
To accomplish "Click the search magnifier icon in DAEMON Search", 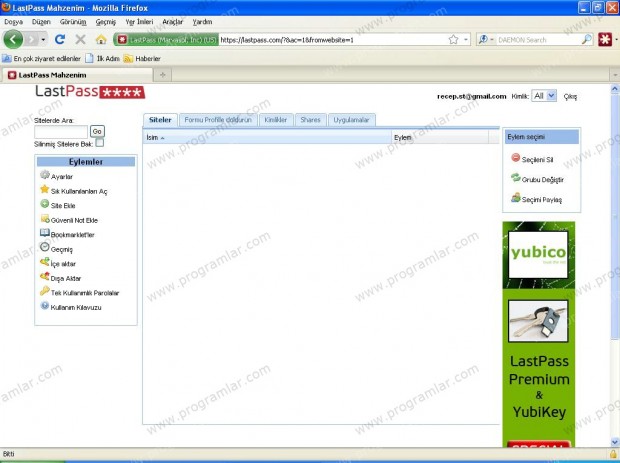I will pos(587,39).
